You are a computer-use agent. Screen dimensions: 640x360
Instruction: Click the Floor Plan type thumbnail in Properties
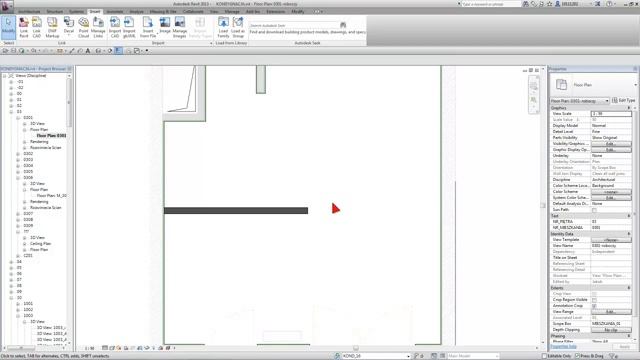(x=562, y=84)
